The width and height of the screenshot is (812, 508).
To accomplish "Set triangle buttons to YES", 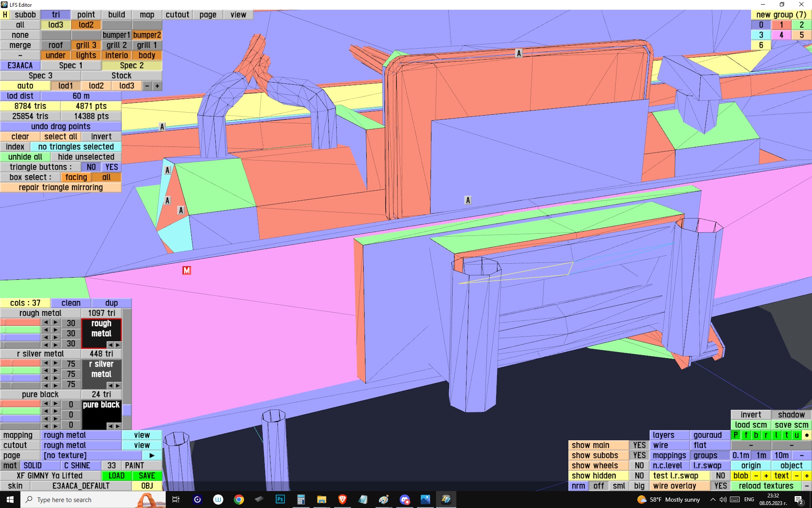I will coord(111,167).
